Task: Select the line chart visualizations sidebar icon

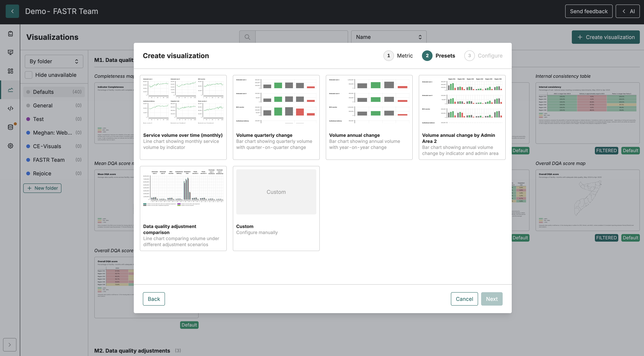Action: (x=10, y=90)
